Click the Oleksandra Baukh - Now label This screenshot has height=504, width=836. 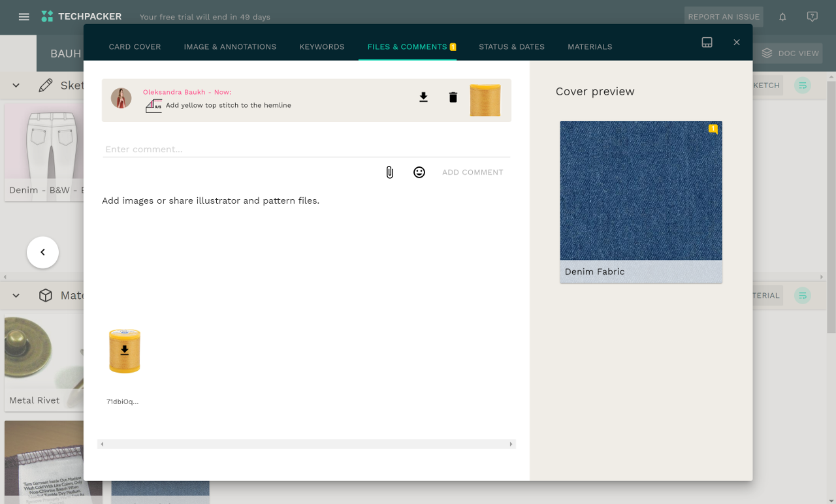click(187, 92)
